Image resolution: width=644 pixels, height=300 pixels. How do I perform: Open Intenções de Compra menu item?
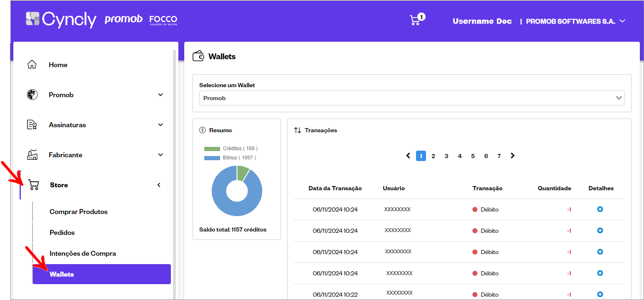pos(83,253)
